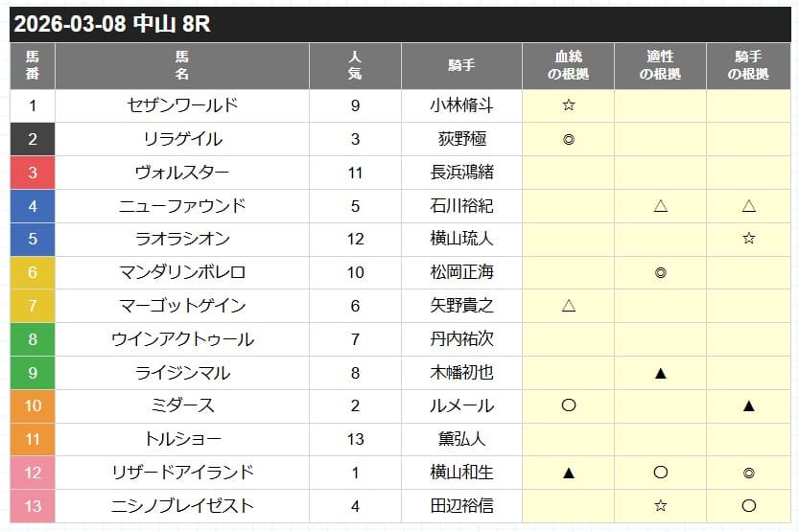Click the star mark in ニシノブレイゼスト's 適性 cell
This screenshot has height=532, width=799.
(660, 506)
